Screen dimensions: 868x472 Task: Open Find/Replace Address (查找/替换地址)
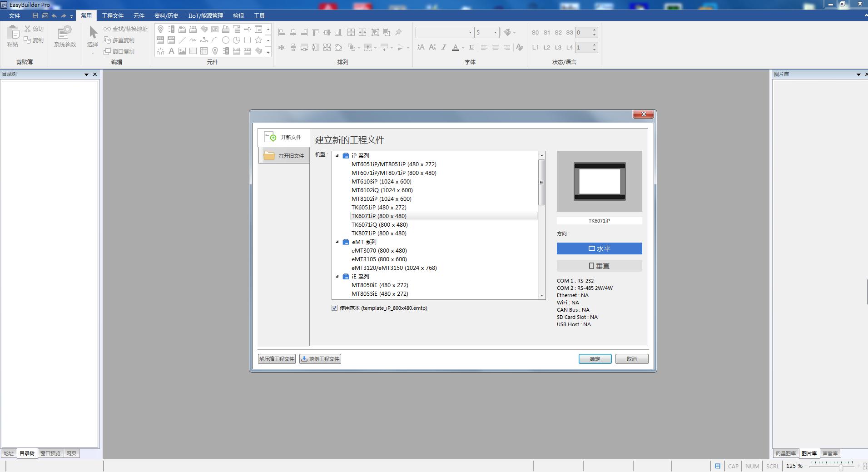(x=125, y=29)
